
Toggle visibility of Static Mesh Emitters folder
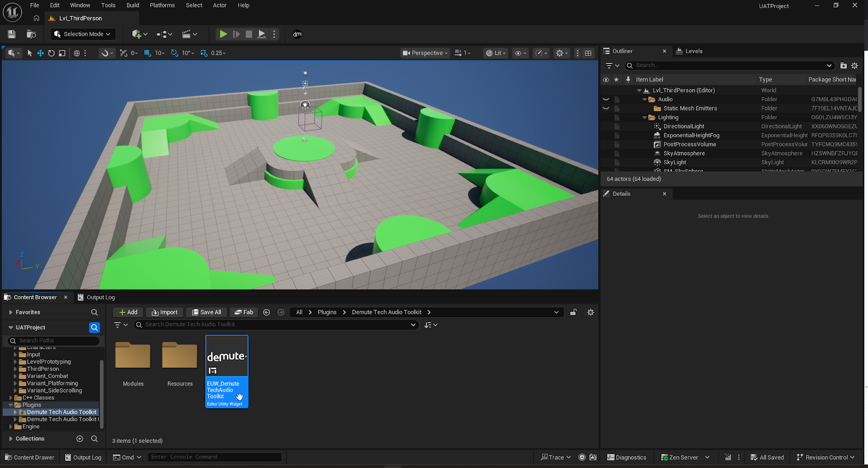606,108
